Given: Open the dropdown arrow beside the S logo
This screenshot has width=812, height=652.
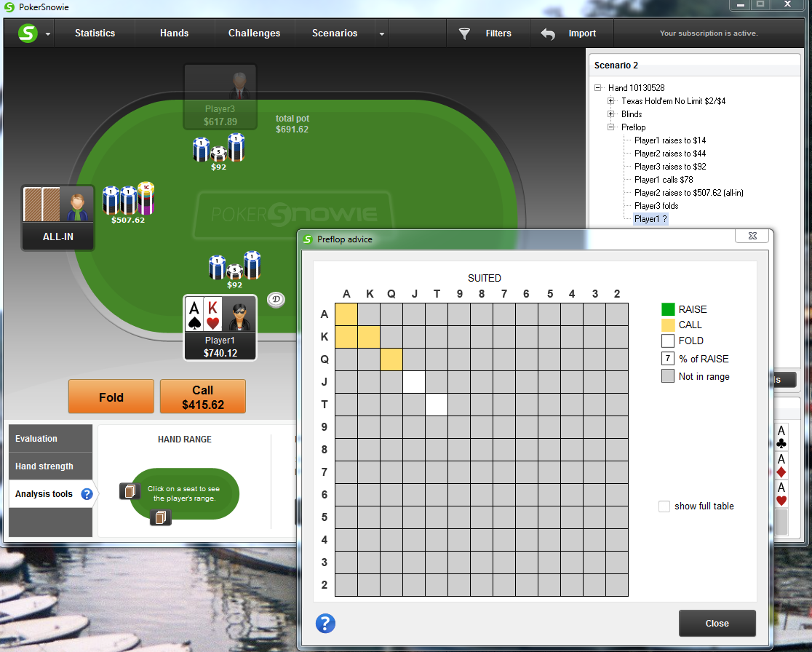Looking at the screenshot, I should (x=47, y=34).
